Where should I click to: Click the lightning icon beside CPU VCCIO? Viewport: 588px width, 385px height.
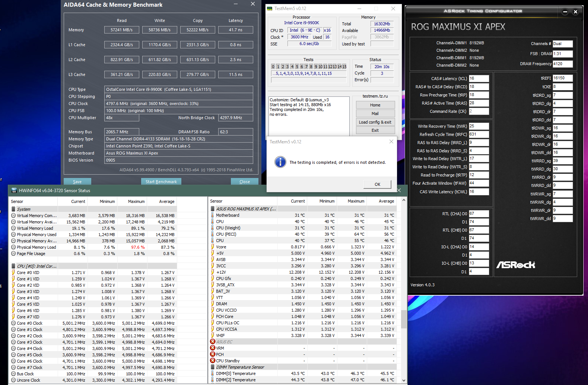click(x=213, y=310)
